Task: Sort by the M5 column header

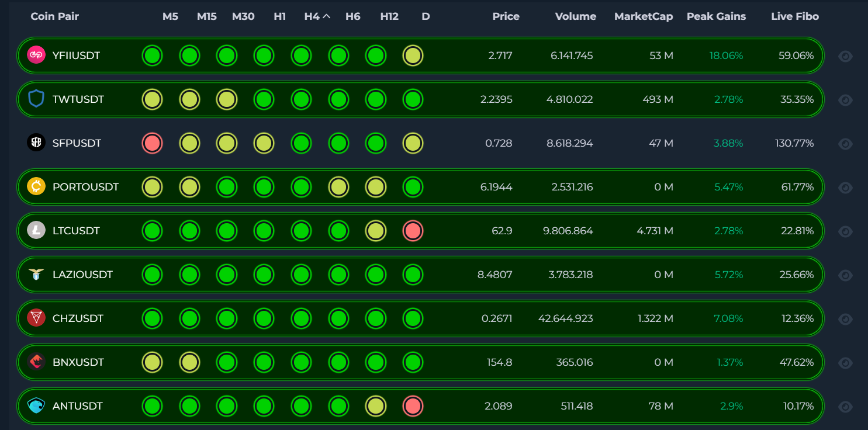Action: 170,16
